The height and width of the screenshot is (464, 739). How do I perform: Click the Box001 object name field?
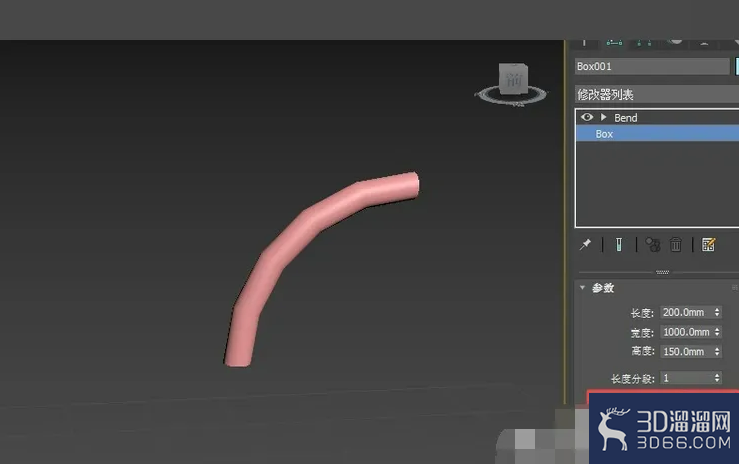pyautogui.click(x=652, y=66)
